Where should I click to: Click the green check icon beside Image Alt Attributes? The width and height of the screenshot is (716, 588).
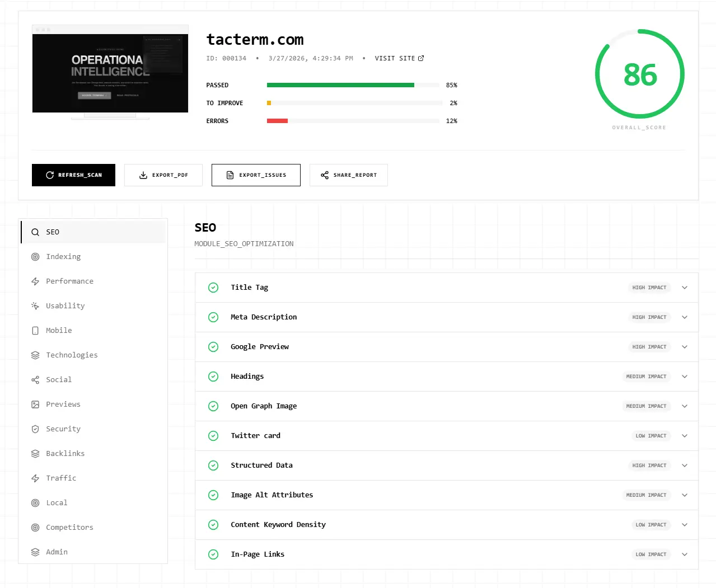[x=213, y=495]
